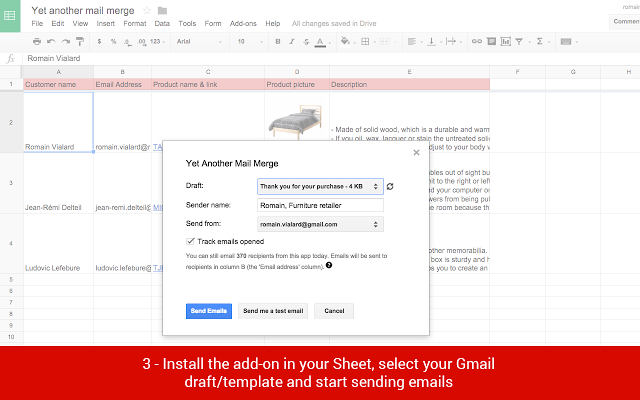Open the Tools menu
This screenshot has height=400, width=640.
[x=187, y=24]
